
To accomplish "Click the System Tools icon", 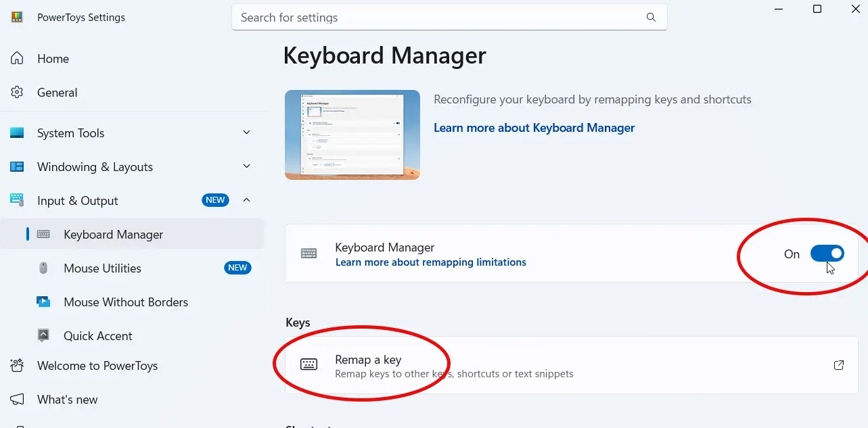I will tap(16, 133).
